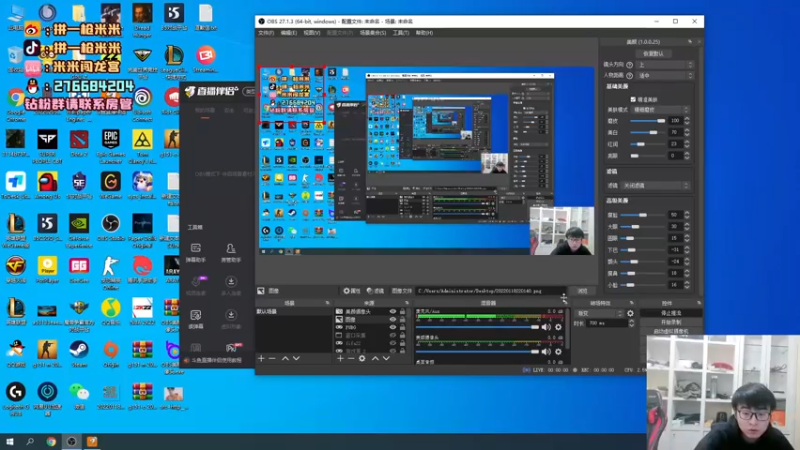800x450 pixels.
Task: Toggle lock on 窗口采集 source
Action: tap(403, 335)
